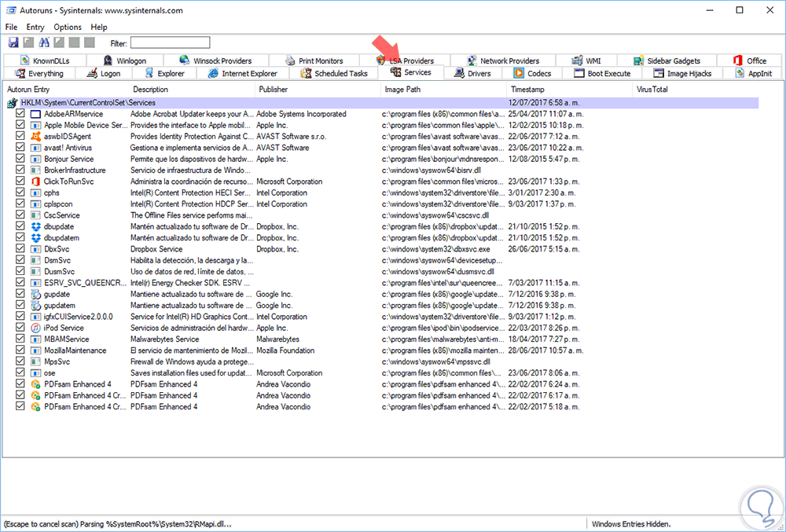Select the HKLM\System\CurrentControlSet\Services row
786x532 pixels.
click(382, 103)
